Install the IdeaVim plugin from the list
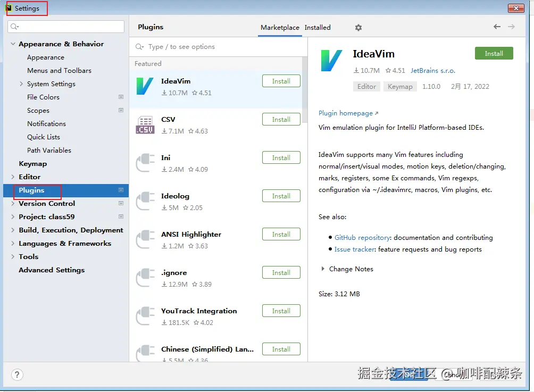The image size is (534, 392). [281, 81]
